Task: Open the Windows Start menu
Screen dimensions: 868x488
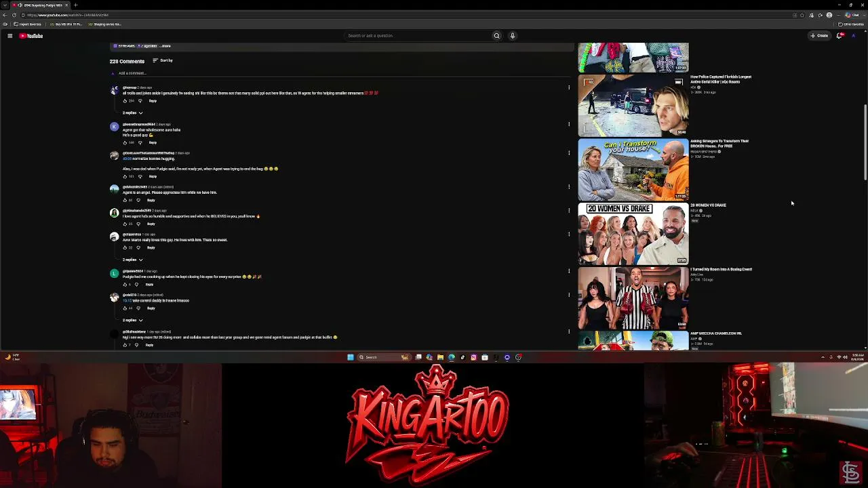Action: point(351,357)
